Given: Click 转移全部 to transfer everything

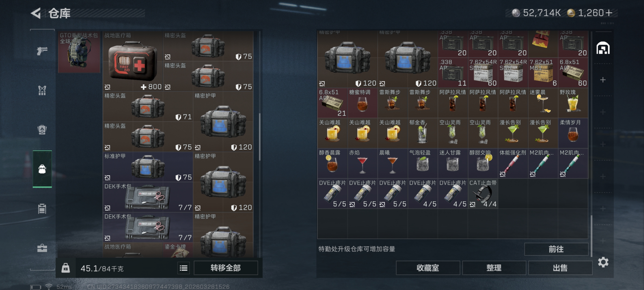Looking at the screenshot, I should point(226,268).
